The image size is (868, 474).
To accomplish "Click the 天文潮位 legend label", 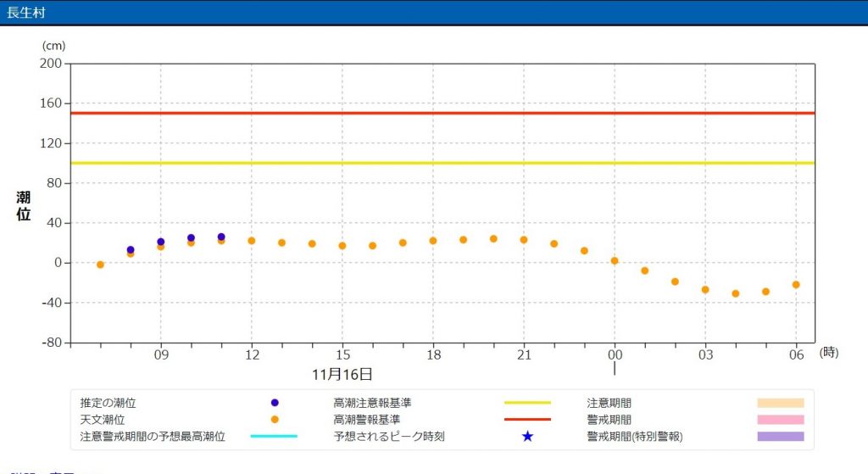I will tap(103, 419).
